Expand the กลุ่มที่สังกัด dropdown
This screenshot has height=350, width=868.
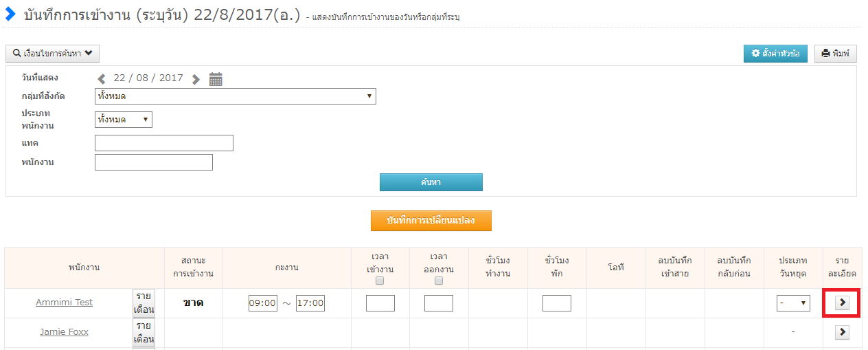tap(235, 96)
